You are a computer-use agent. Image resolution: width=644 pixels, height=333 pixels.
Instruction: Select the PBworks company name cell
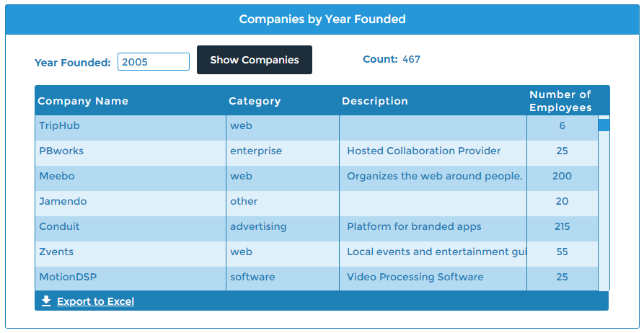tap(131, 153)
